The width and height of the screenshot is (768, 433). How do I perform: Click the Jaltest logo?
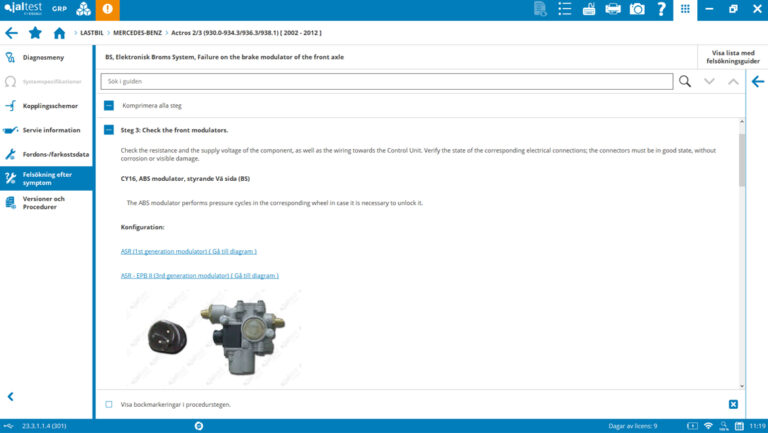(x=23, y=8)
